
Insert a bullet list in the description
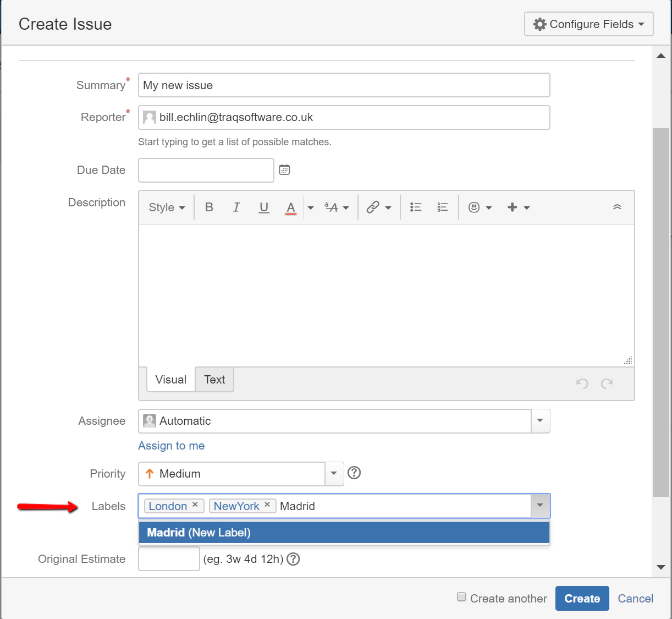[416, 207]
